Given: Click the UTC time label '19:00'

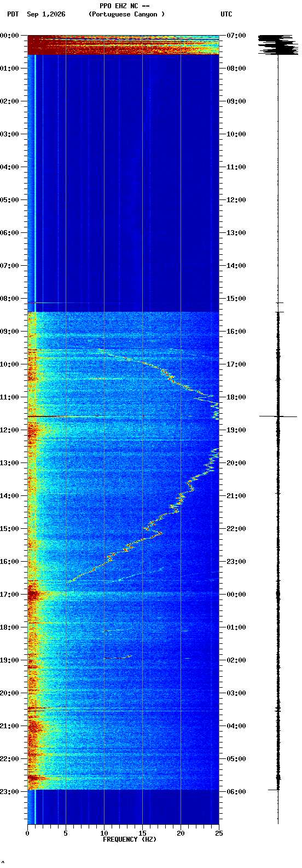Looking at the screenshot, I should 236,430.
